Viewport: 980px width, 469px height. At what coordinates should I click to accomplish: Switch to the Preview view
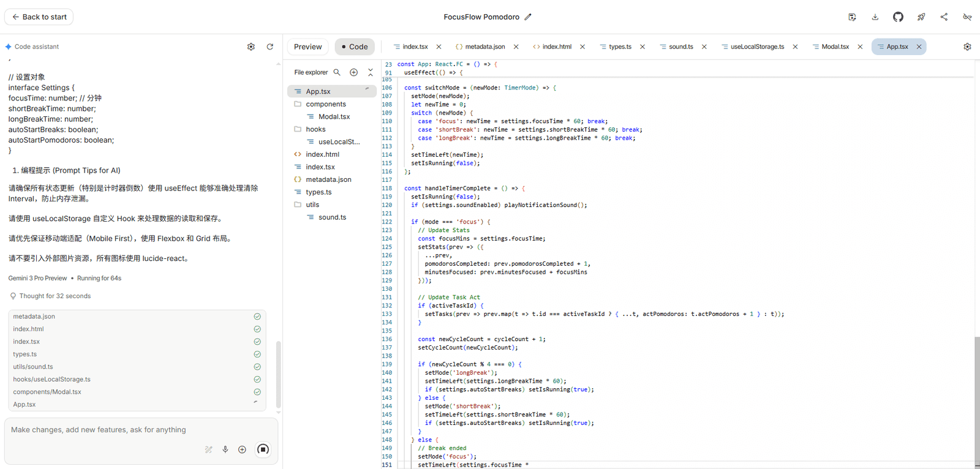click(307, 47)
